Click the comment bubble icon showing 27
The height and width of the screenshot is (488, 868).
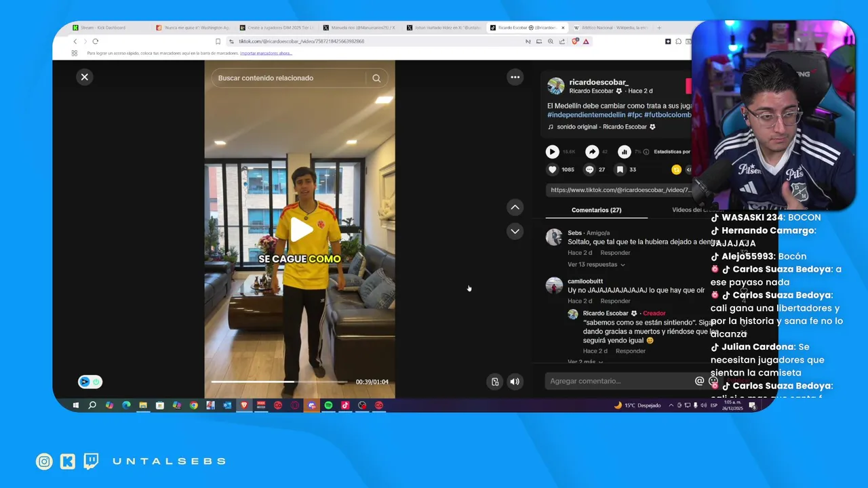click(589, 169)
